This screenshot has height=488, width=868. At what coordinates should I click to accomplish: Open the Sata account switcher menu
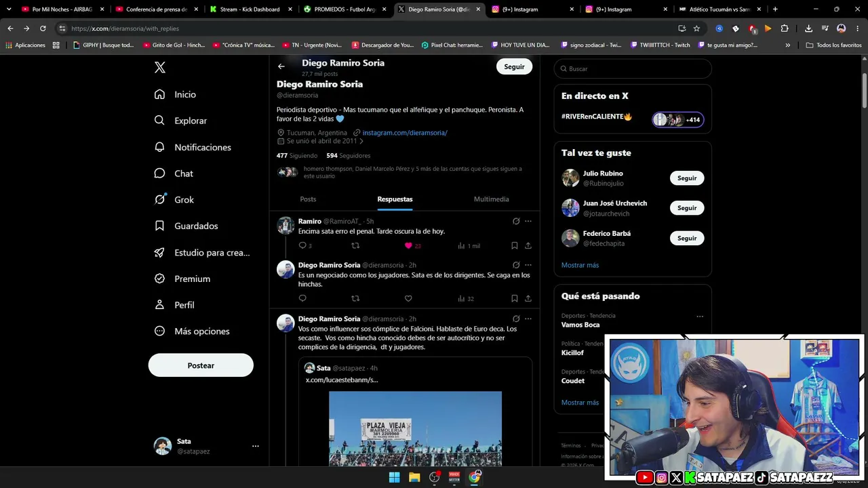coord(207,446)
